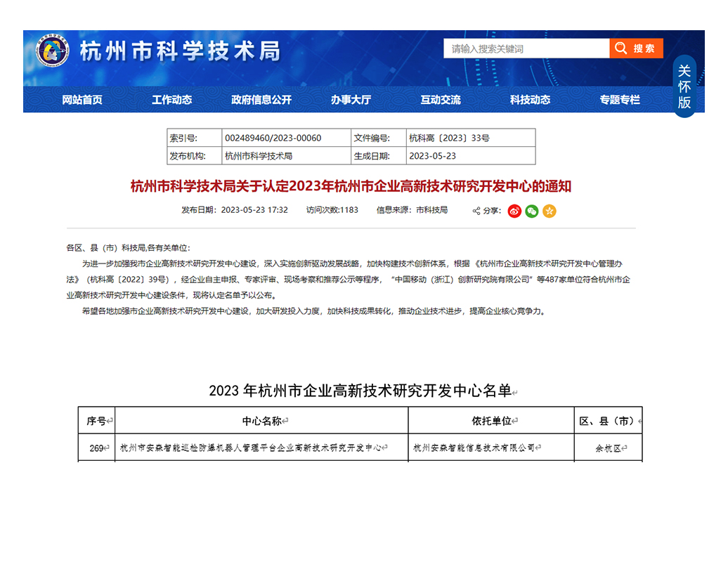Click the orange 搜索 search button
Viewport: 728px width, 562px height.
coord(636,48)
